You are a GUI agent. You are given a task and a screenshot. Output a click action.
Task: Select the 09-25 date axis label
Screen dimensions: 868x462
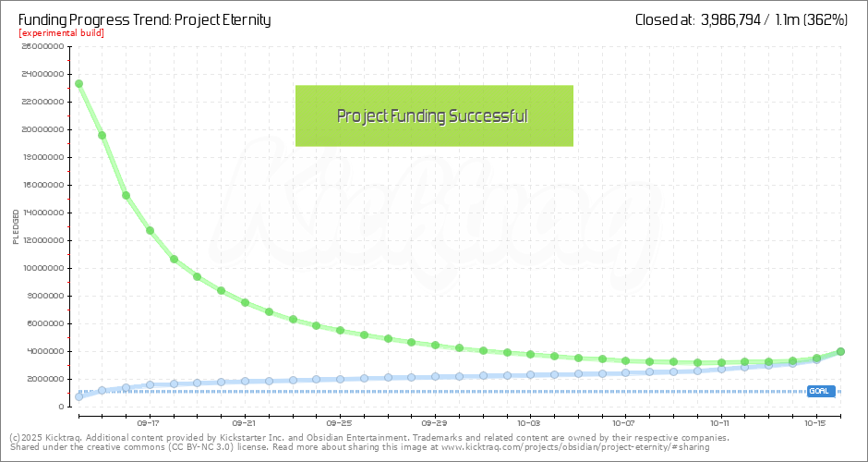pos(339,424)
